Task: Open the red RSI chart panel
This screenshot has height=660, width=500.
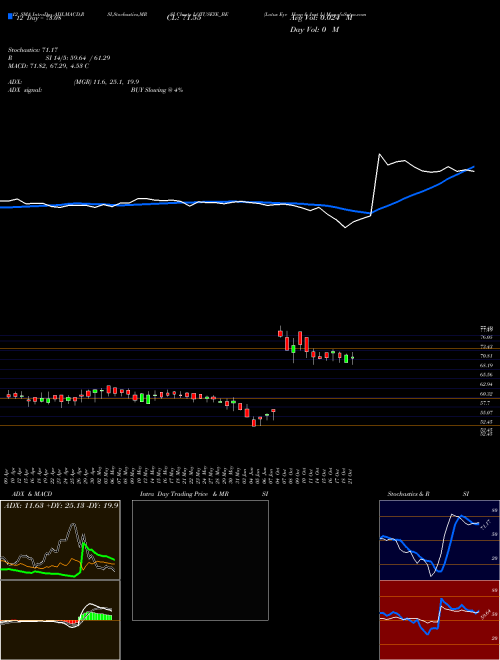Action: [x=439, y=620]
